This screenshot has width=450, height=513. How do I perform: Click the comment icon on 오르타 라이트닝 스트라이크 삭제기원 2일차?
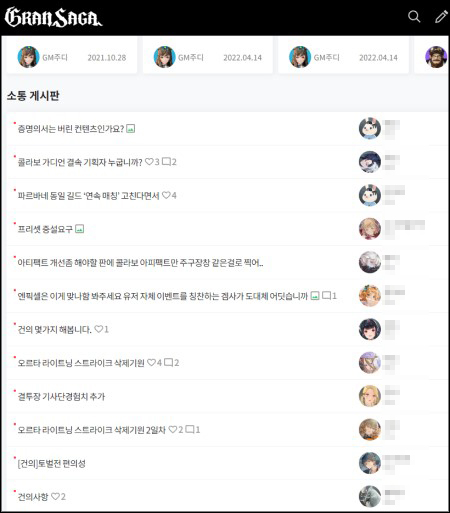click(190, 429)
